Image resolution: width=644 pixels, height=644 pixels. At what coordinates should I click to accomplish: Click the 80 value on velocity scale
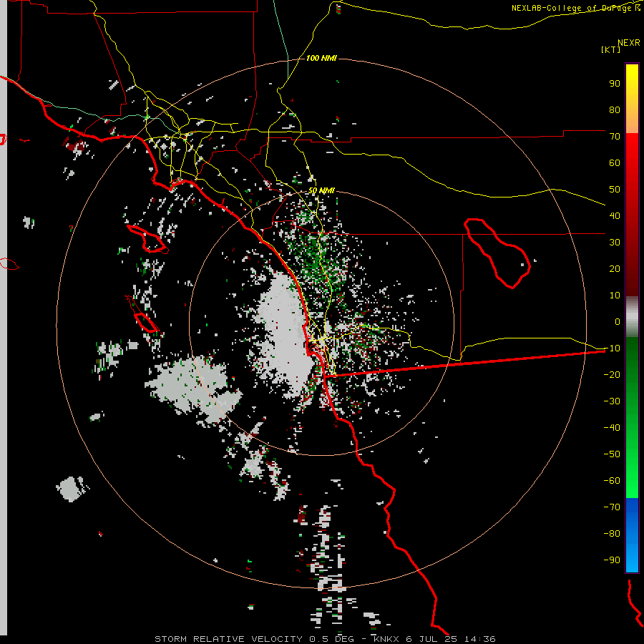click(x=615, y=110)
